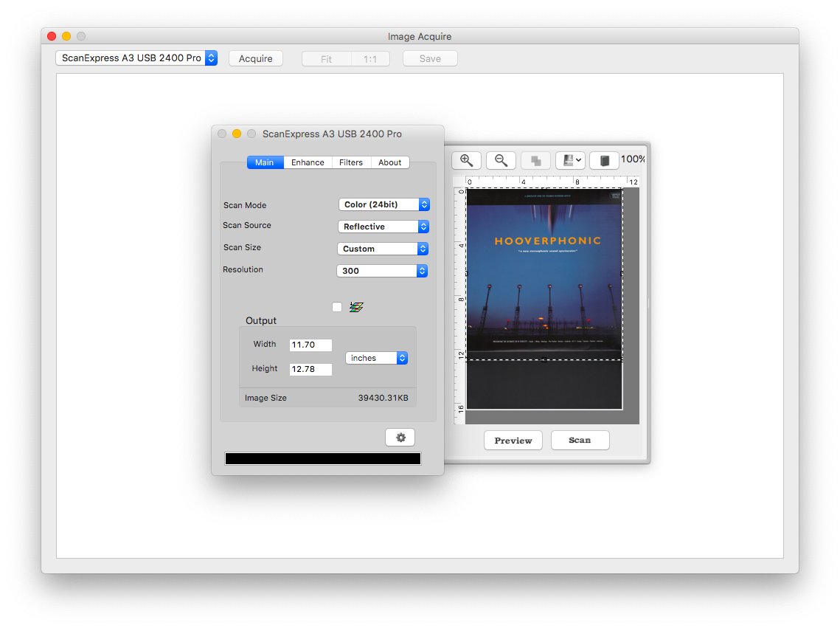Click into the Width input field
Viewport: 840px width, 628px height.
tap(310, 345)
